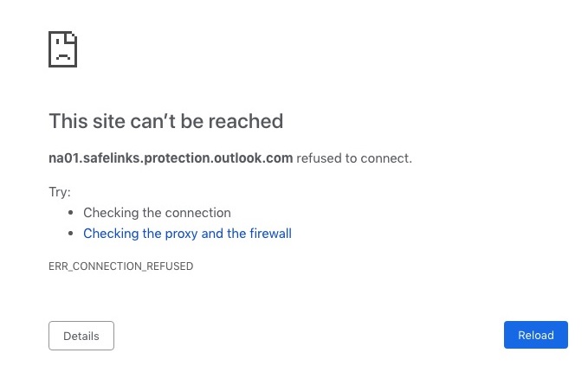Viewport: 588px width, 385px height.
Task: Click the frowning mouth on the page icon
Action: tap(63, 57)
